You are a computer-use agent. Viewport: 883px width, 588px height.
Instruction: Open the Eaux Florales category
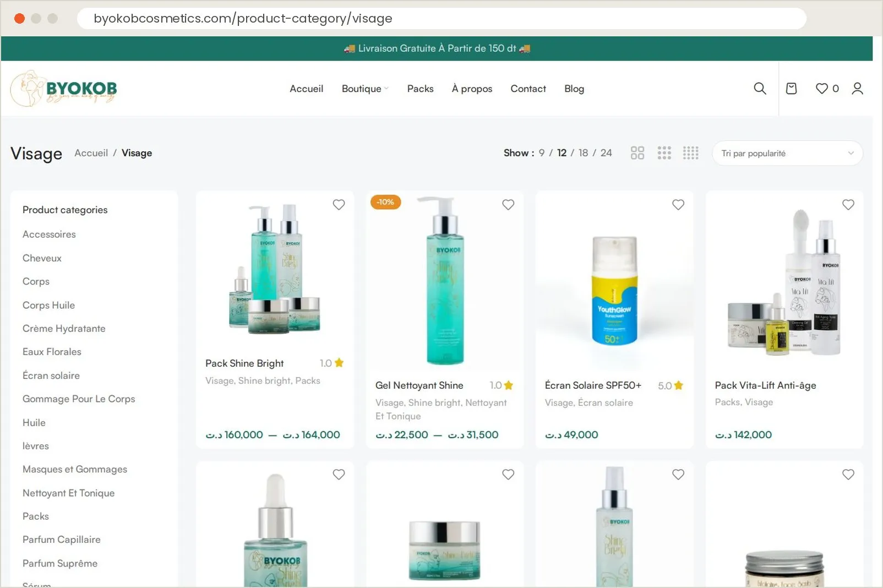(52, 352)
